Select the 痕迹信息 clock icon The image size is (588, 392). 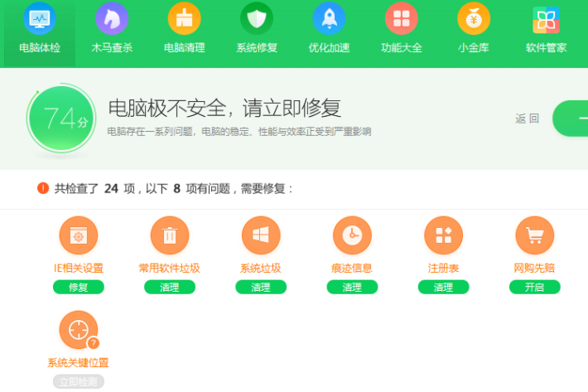352,235
